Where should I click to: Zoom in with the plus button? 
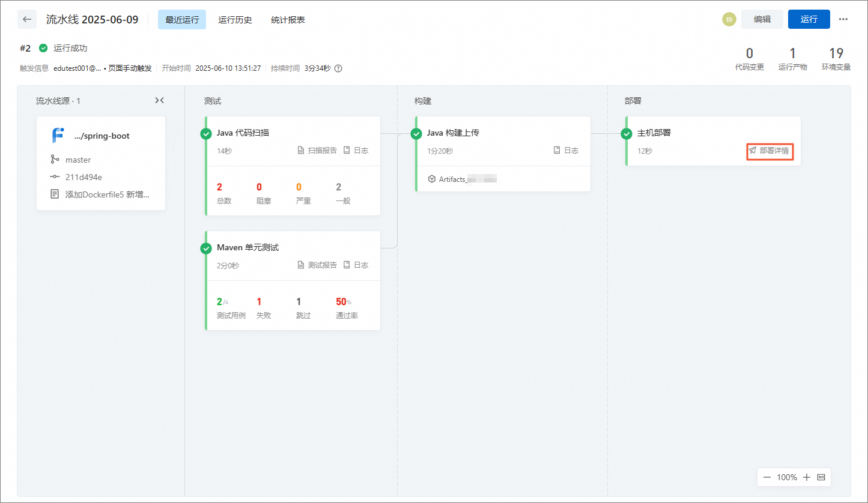click(807, 478)
